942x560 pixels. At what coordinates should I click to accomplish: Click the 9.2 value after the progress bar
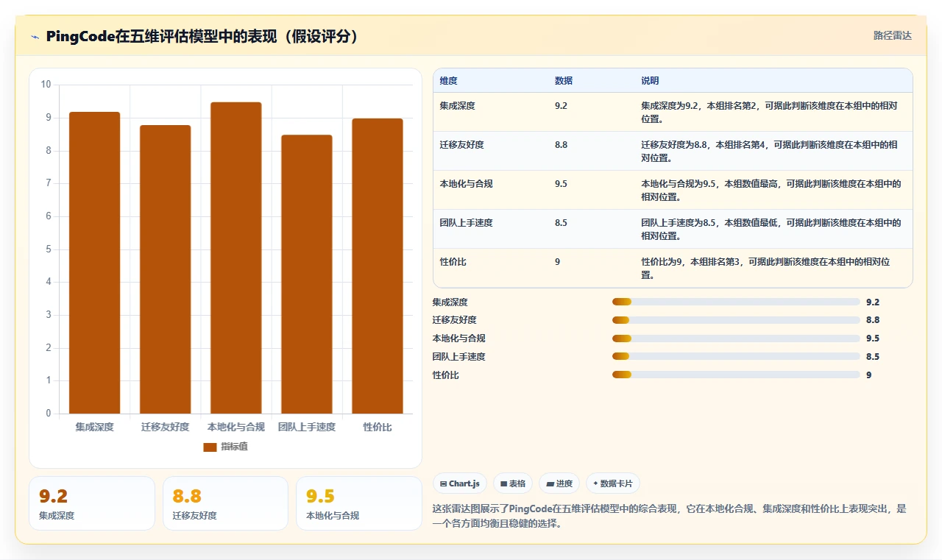pos(873,302)
